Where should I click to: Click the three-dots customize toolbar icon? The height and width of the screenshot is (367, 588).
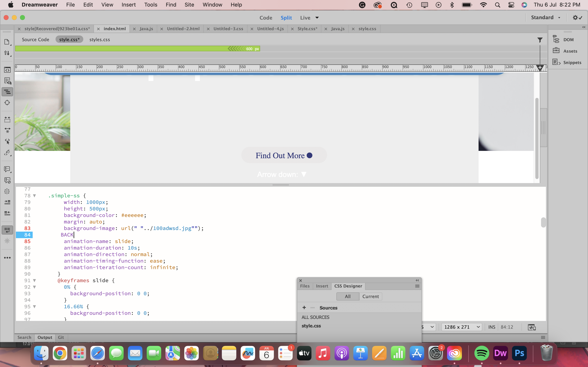7,258
